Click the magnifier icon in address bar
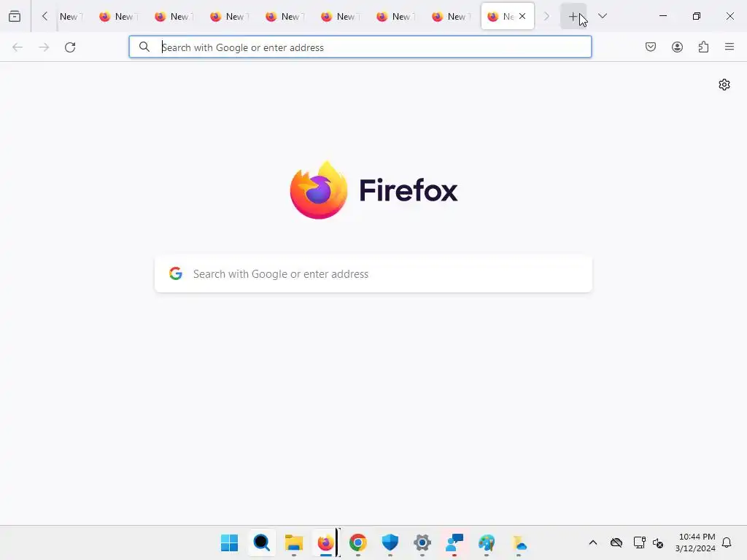The image size is (747, 560). point(144,47)
